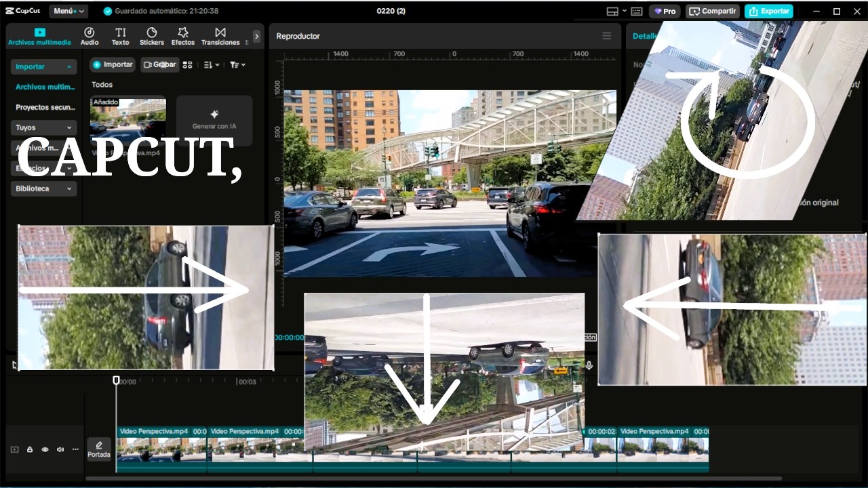868x488 pixels.
Task: Switch media to grid view icon
Action: [188, 64]
